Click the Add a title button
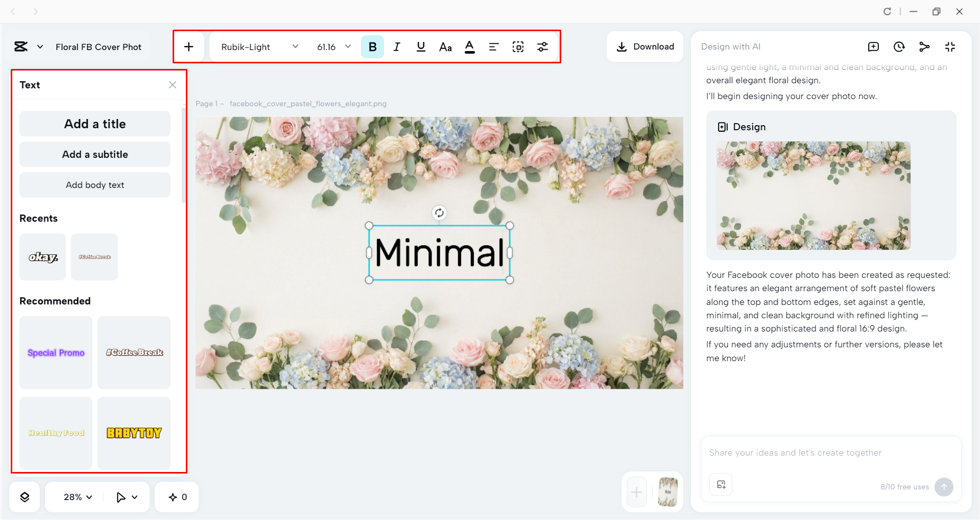The width and height of the screenshot is (980, 520). [94, 124]
